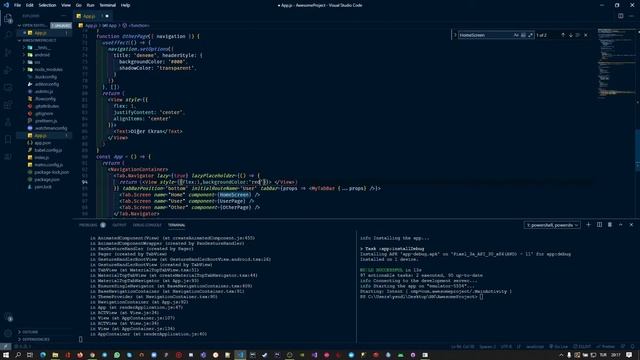Viewport: 640px width, 360px height.
Task: Switch to the Output panel tab
Action: tap(119, 225)
